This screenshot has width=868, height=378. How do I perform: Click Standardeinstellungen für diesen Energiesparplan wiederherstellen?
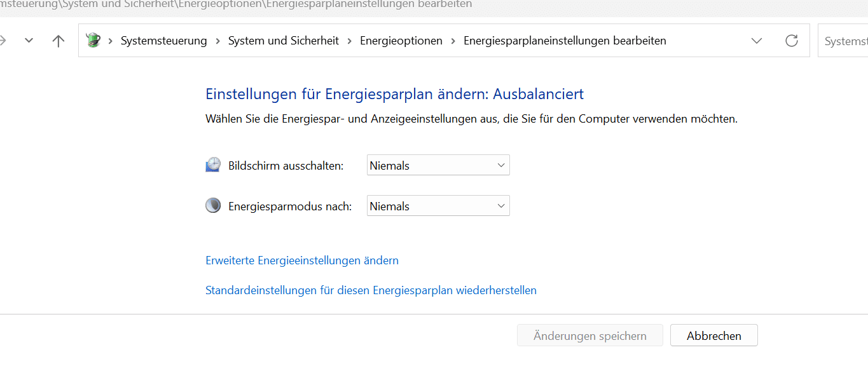[371, 290]
